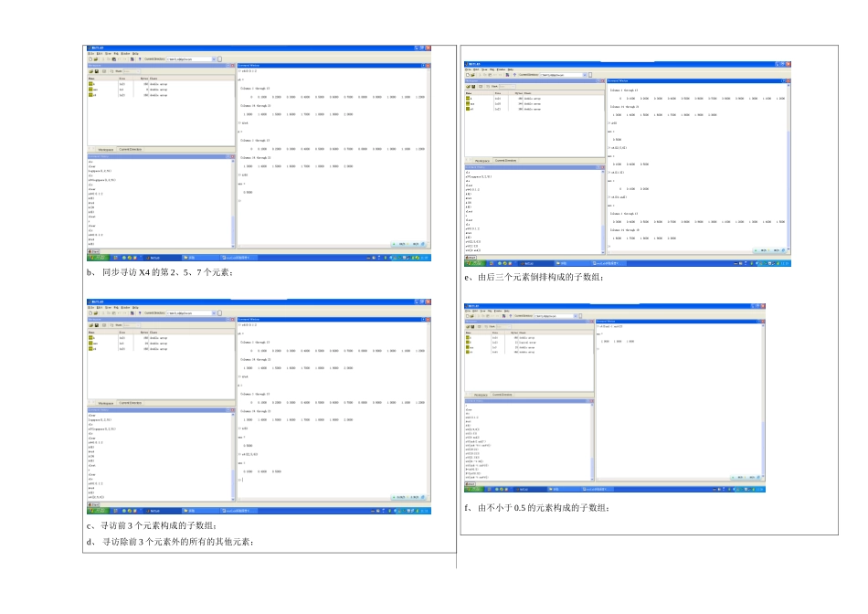The image size is (868, 614).
Task: Click Workspace load-data icon in screenshot above caption e
Action: pos(468,87)
